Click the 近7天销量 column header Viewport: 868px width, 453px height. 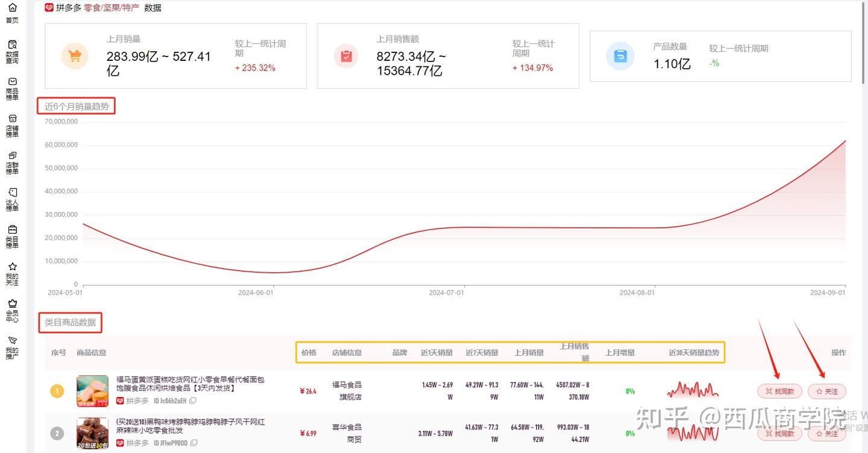pyautogui.click(x=482, y=352)
